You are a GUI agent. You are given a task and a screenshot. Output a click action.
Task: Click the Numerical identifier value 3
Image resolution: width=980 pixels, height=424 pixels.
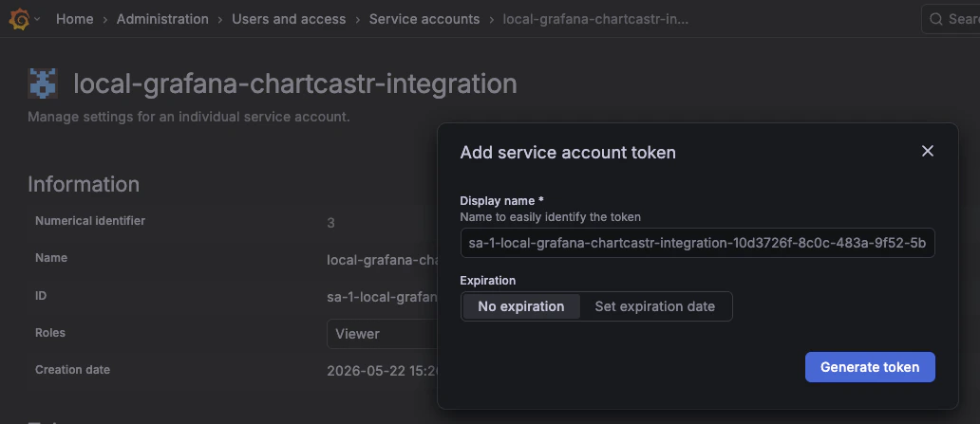[x=330, y=222]
